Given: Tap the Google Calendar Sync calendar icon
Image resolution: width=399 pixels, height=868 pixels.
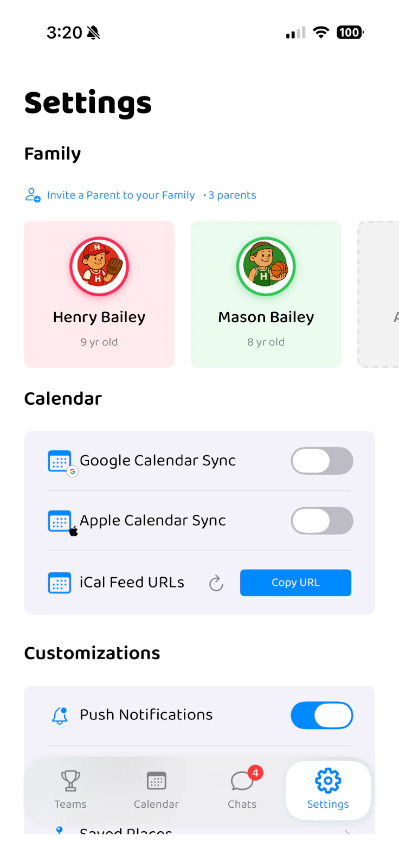Looking at the screenshot, I should tap(60, 461).
